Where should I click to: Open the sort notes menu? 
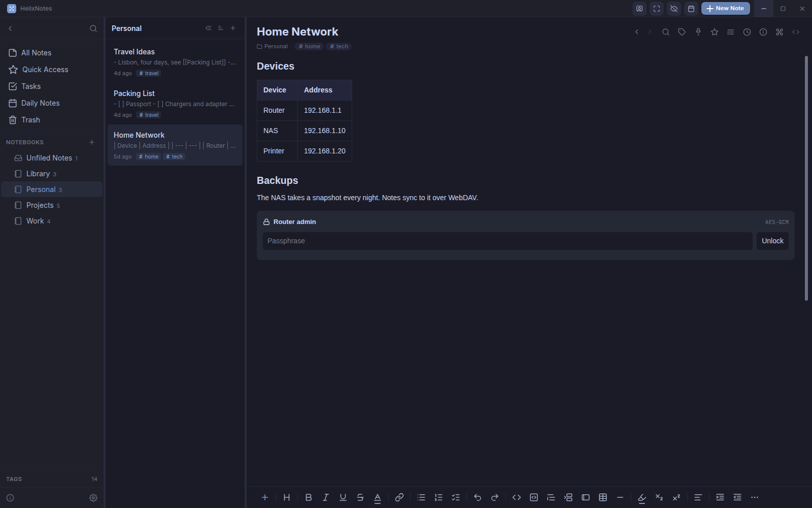point(221,28)
